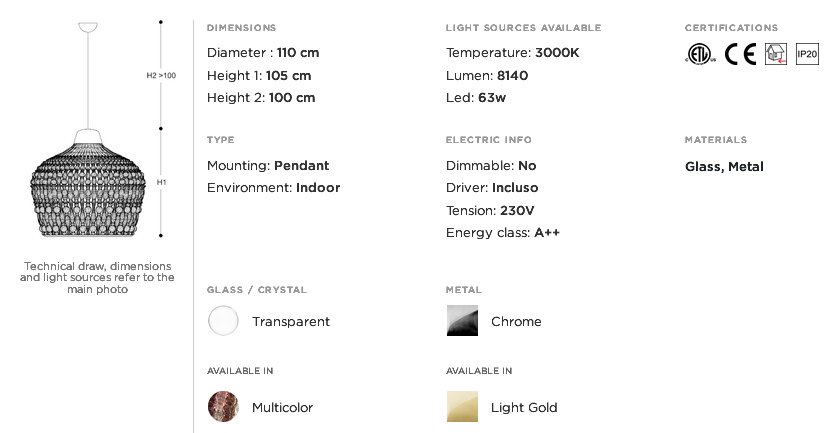Image resolution: width=828 pixels, height=433 pixels.
Task: Click the H1 dimension marker on drawing
Action: click(x=161, y=182)
